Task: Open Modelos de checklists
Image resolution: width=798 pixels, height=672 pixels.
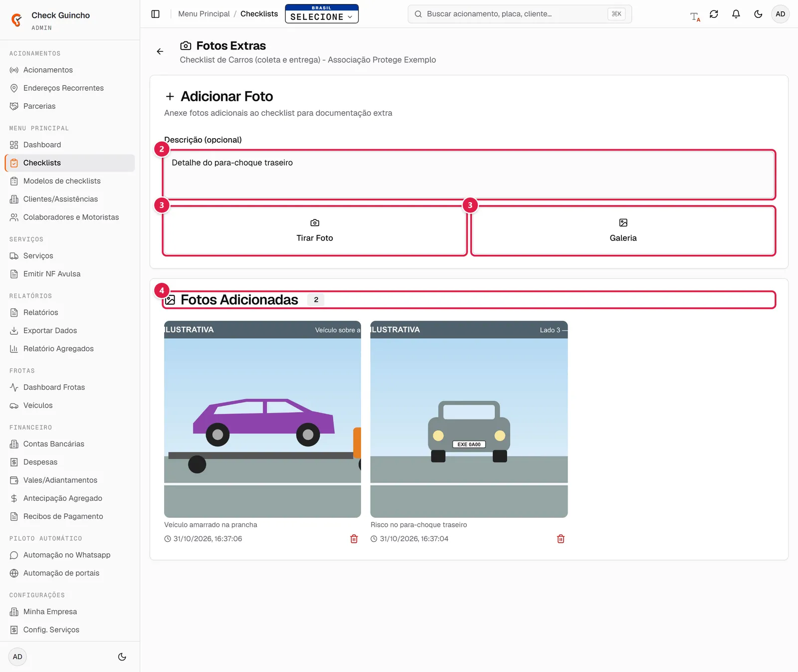Action: tap(70, 181)
